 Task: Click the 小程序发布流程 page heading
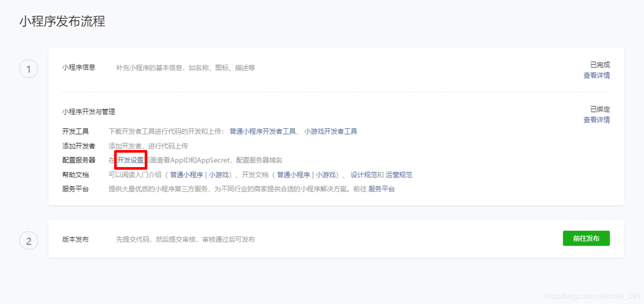coord(62,21)
